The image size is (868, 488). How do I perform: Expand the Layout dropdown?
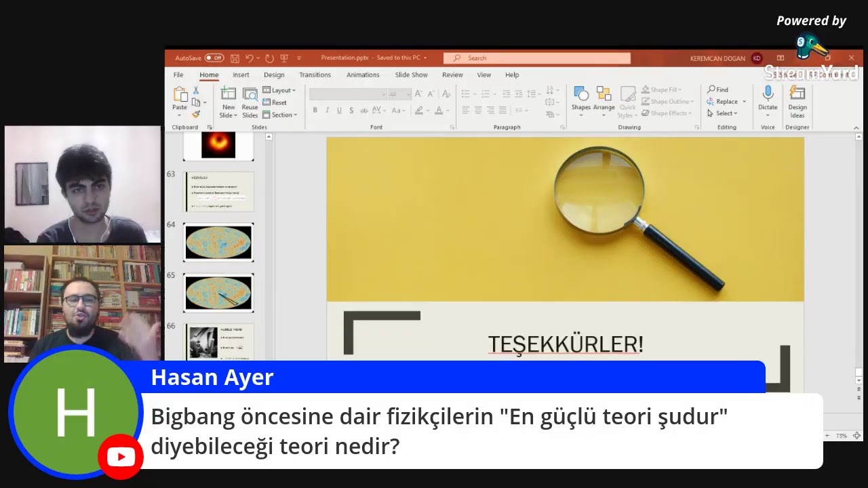(279, 90)
